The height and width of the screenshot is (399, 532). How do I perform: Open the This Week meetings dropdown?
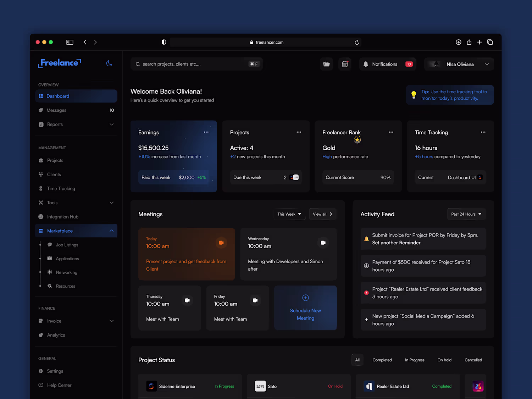(x=289, y=214)
